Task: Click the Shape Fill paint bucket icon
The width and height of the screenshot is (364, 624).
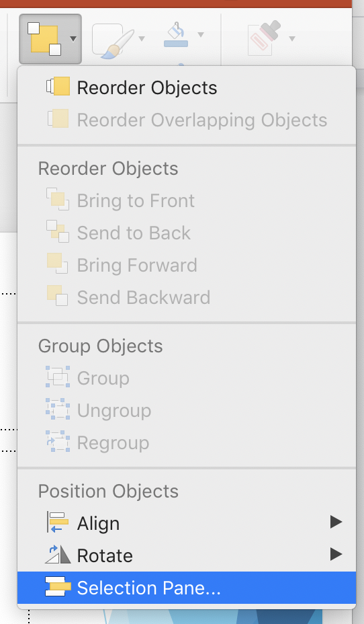Action: (x=176, y=34)
